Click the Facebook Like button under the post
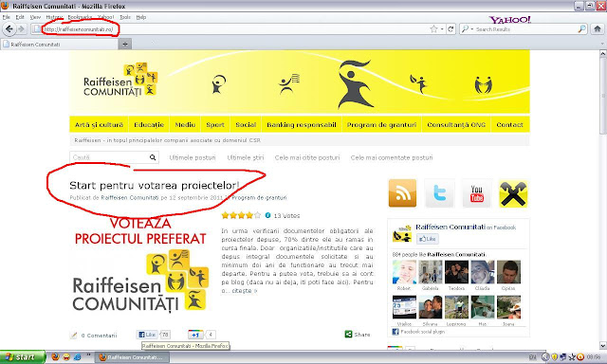The width and height of the screenshot is (607, 364). pyautogui.click(x=147, y=335)
